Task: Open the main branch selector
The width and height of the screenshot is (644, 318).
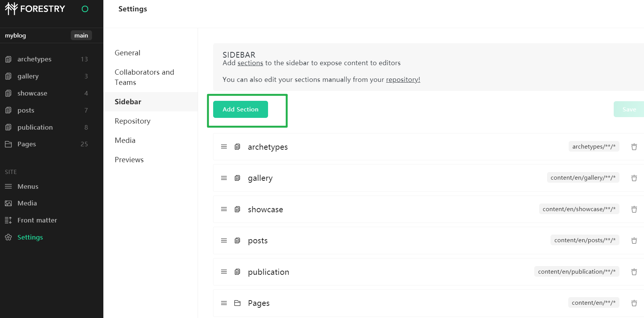Action: 81,35
